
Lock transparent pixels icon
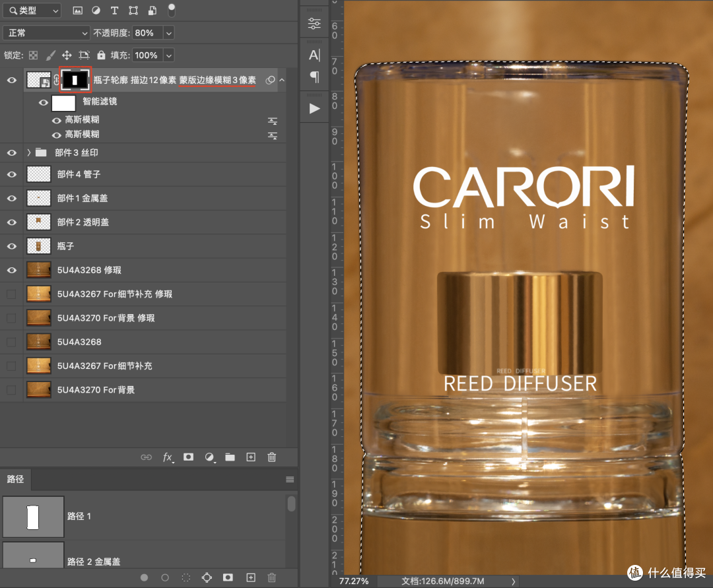pos(33,55)
